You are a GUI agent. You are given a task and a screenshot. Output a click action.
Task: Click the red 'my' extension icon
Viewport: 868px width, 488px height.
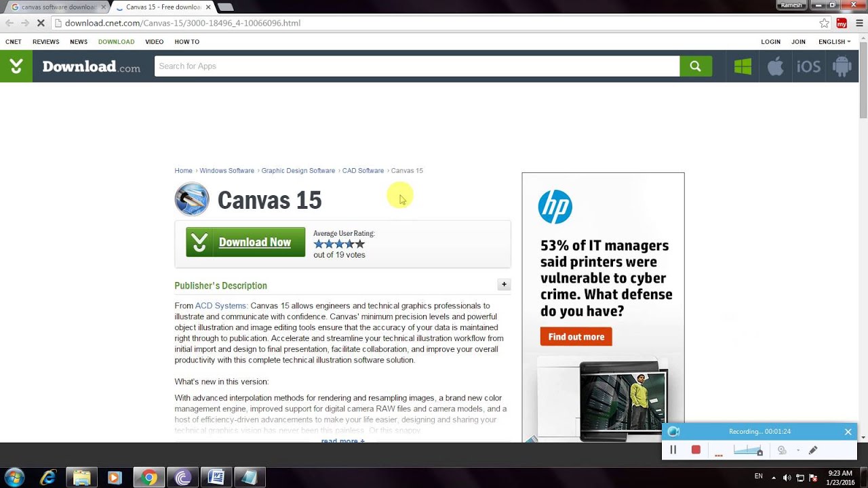pyautogui.click(x=842, y=23)
